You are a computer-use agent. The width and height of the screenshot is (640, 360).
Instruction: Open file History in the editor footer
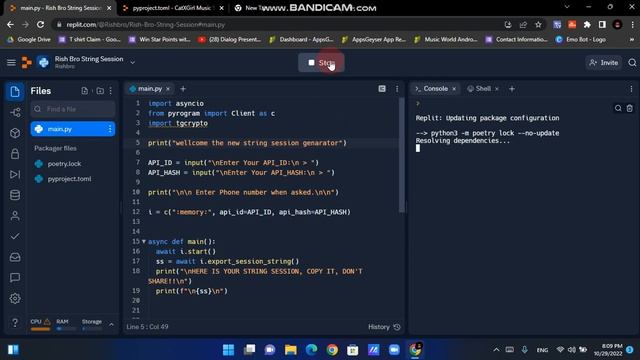click(384, 327)
